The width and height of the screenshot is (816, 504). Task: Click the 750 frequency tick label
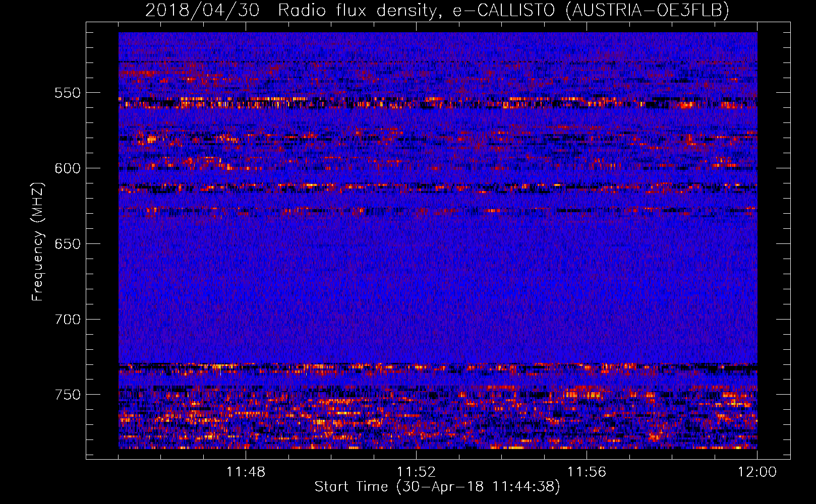click(68, 395)
